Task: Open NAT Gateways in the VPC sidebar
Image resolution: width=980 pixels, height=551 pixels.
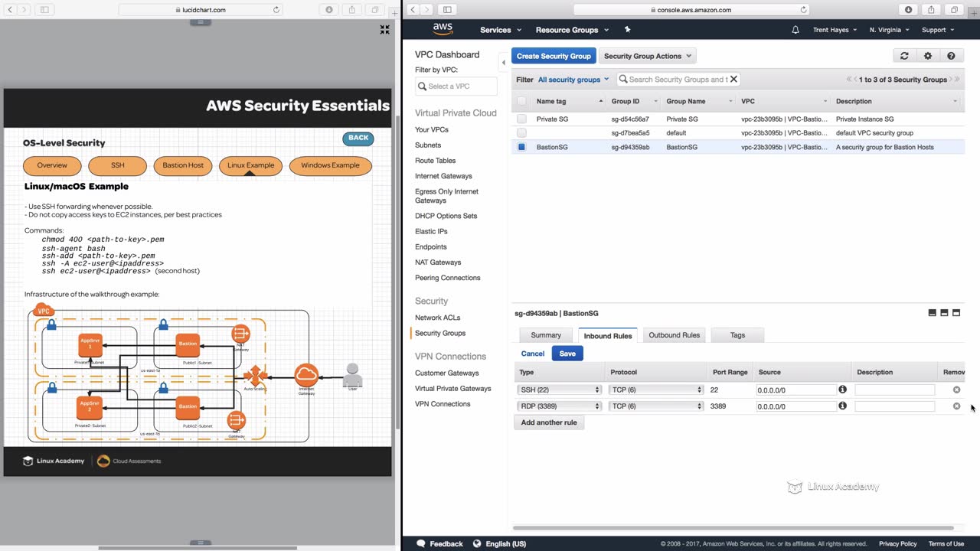Action: [438, 262]
